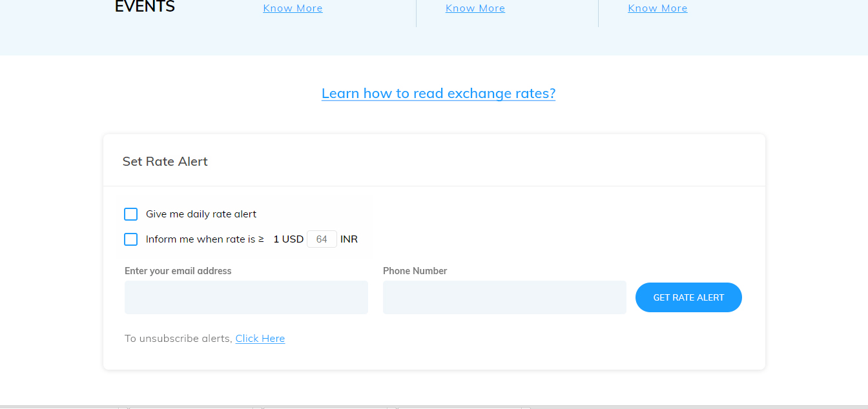Click the 'Phone Number' label text
Screen dimensions: 868x409
pos(415,271)
